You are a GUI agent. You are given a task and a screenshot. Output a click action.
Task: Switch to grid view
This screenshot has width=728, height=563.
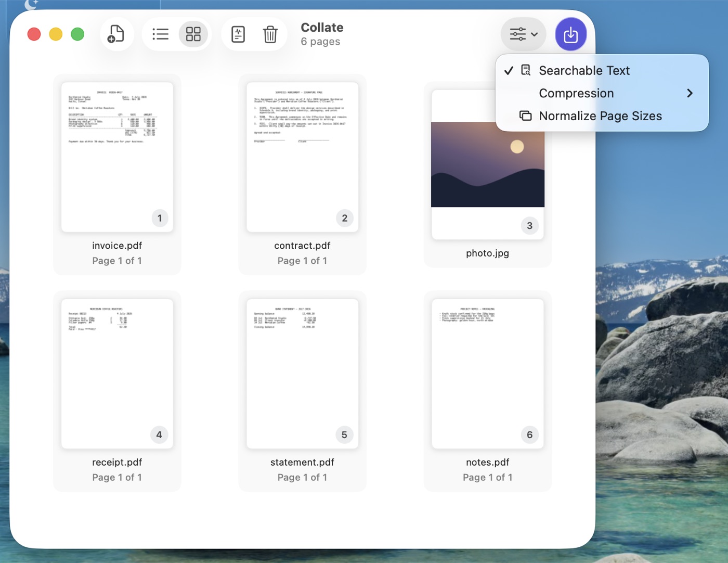pos(193,34)
